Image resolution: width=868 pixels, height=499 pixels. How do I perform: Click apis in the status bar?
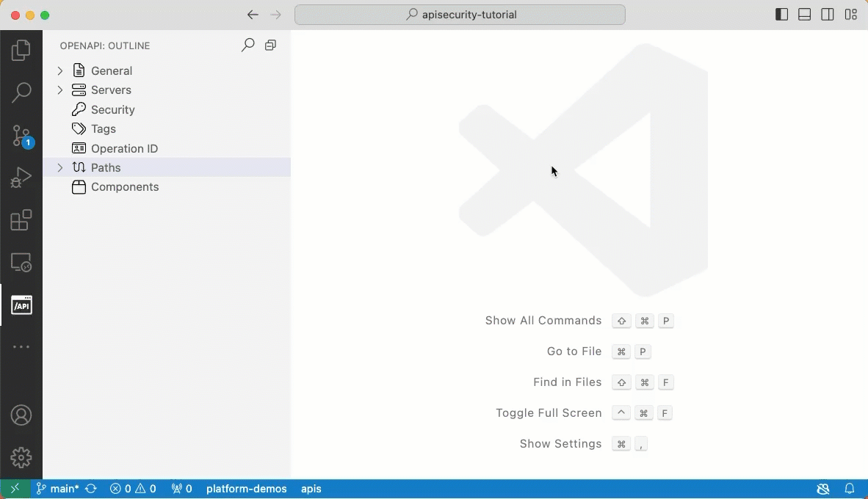[x=311, y=489]
